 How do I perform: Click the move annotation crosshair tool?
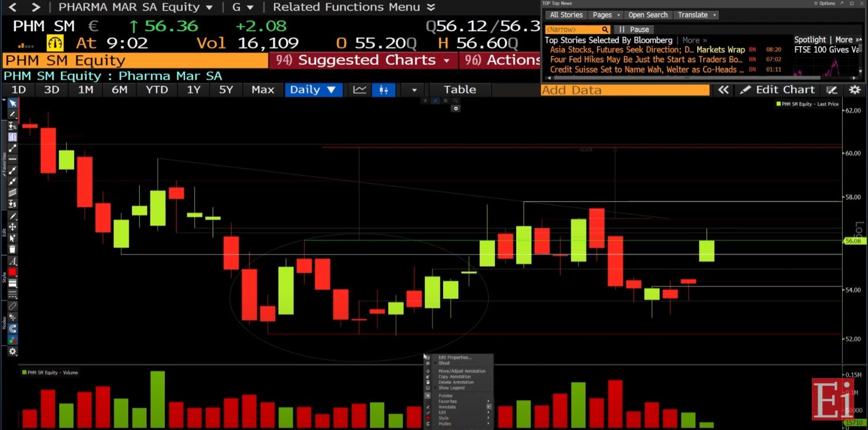pyautogui.click(x=12, y=227)
